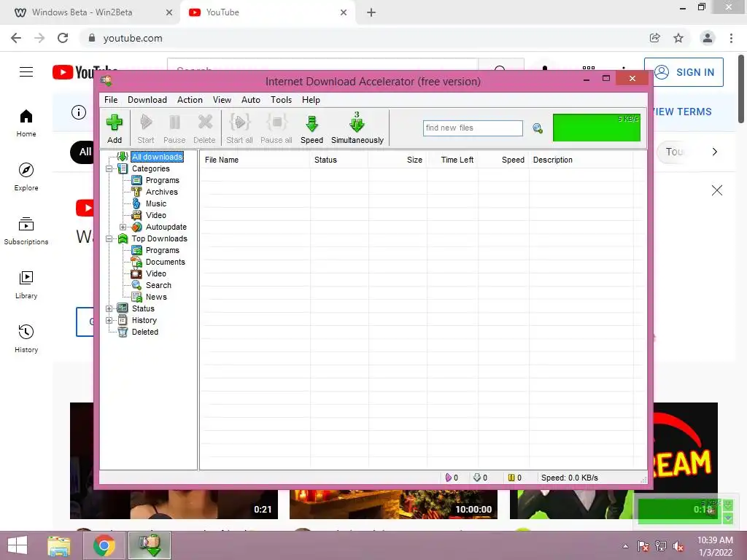Open the View menu
747x560 pixels.
222,99
